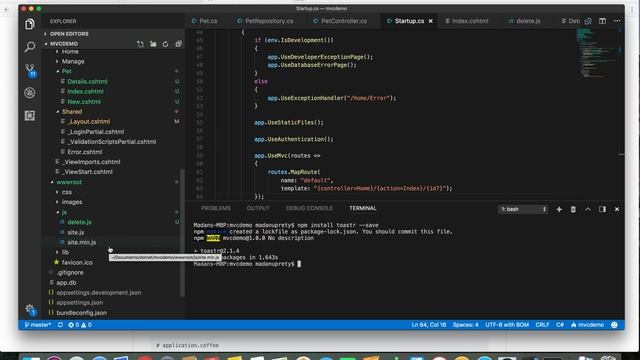Open favicon.ico in the explorer

pos(77,262)
